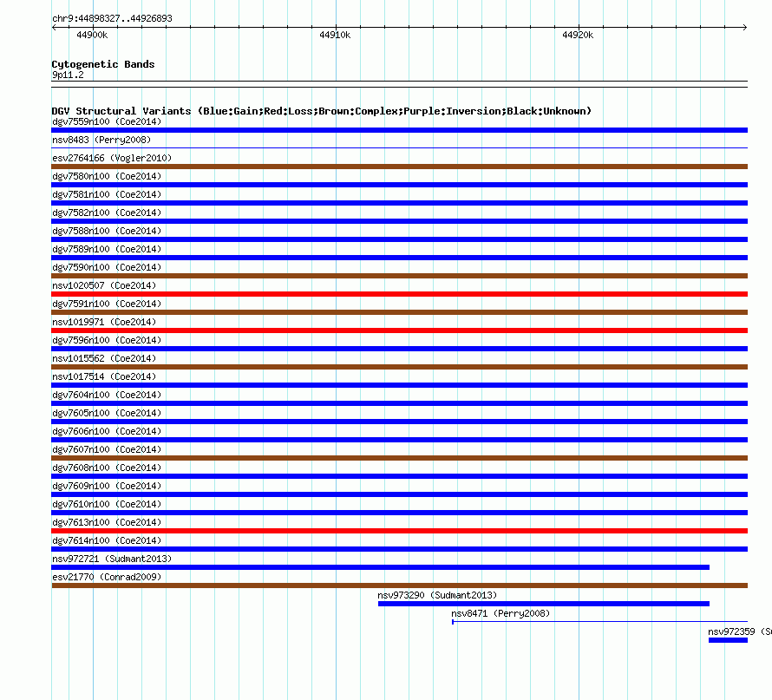The height and width of the screenshot is (700, 772).
Task: Select the brown bar under nsv1015562
Action: 399,367
